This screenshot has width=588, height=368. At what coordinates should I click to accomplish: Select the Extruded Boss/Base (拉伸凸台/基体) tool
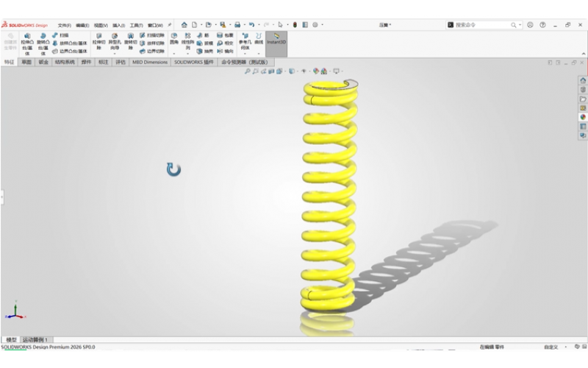coord(27,44)
